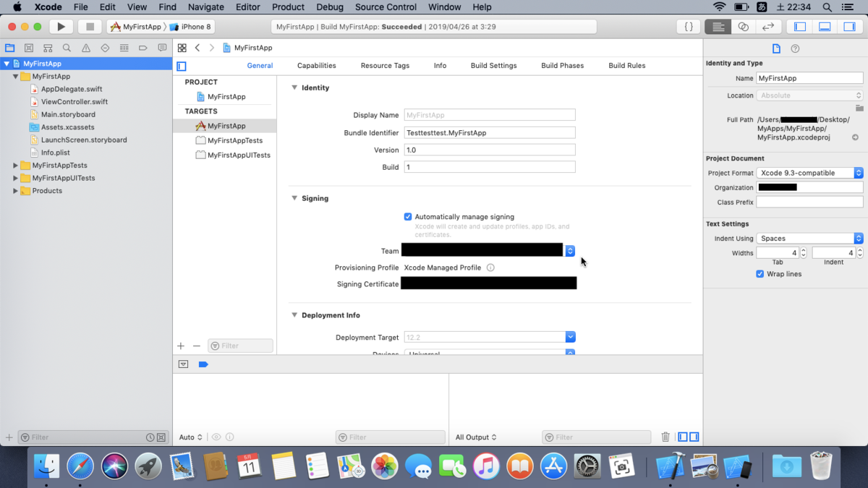Screen dimensions: 868x488
Task: Switch to the Build Settings tab
Action: click(x=494, y=66)
